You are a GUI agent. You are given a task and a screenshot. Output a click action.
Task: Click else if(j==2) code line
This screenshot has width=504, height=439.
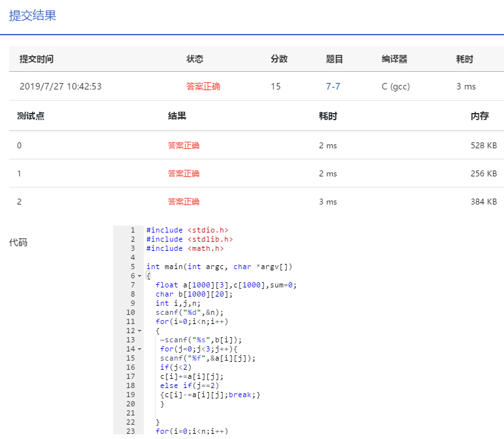click(x=190, y=385)
